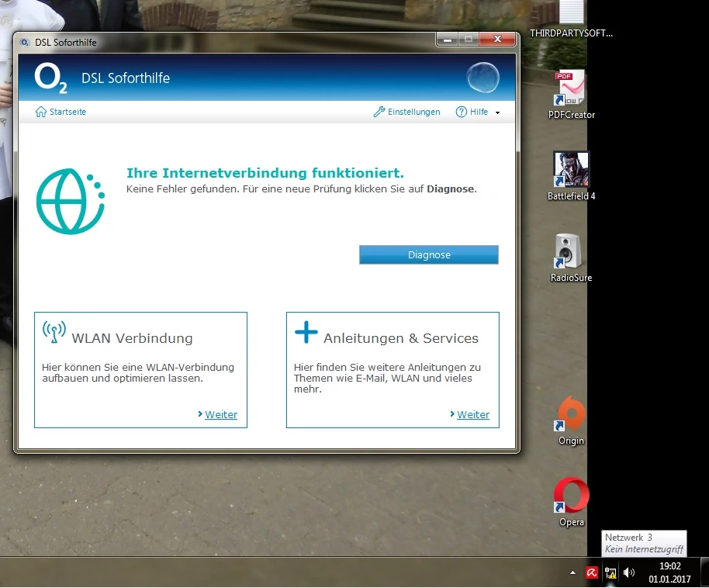The image size is (709, 588).
Task: Open the RadioSure desktop shortcut
Action: [x=571, y=258]
